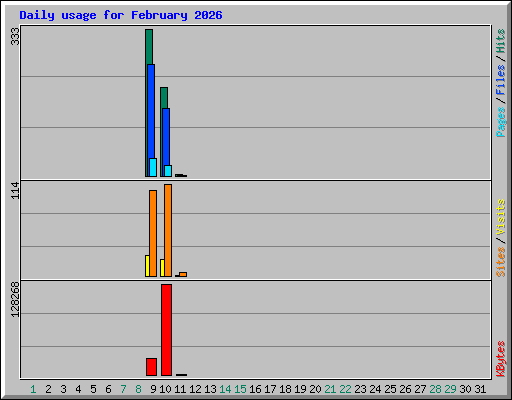Click day label '9' on the axis
512x400 pixels.
click(153, 389)
